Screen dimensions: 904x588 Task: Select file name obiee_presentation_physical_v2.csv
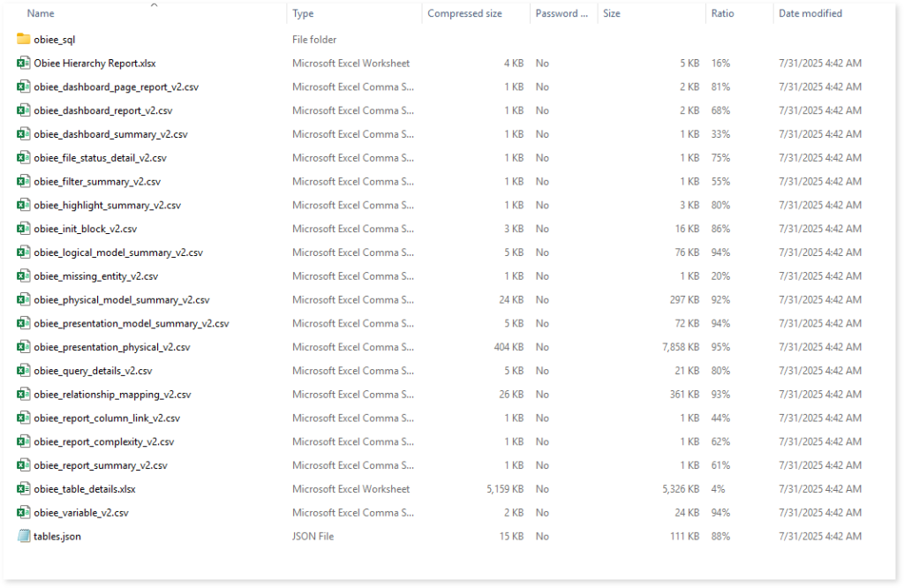112,347
